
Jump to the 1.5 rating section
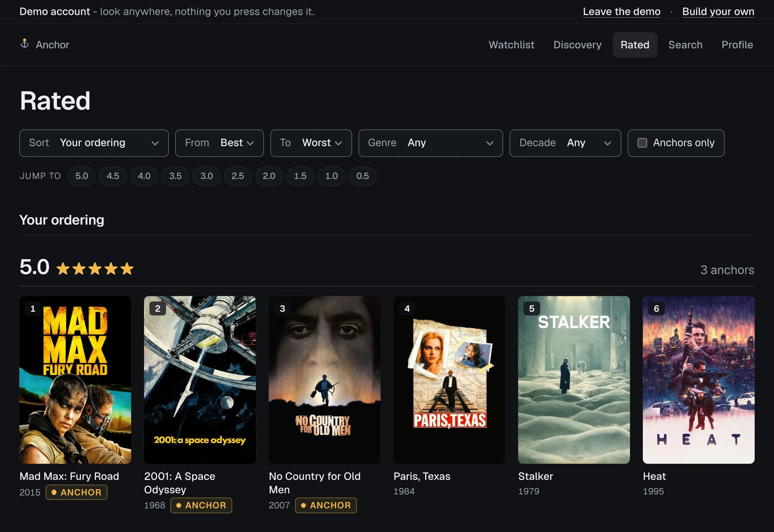point(300,176)
